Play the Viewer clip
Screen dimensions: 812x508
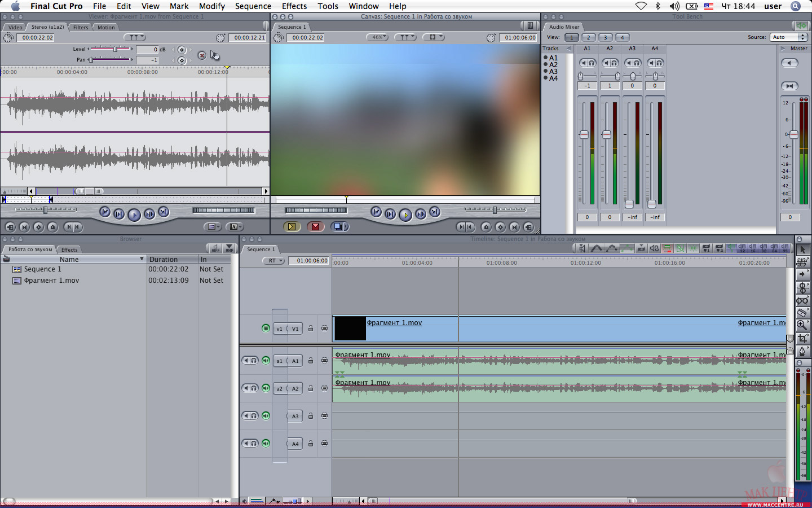click(134, 214)
